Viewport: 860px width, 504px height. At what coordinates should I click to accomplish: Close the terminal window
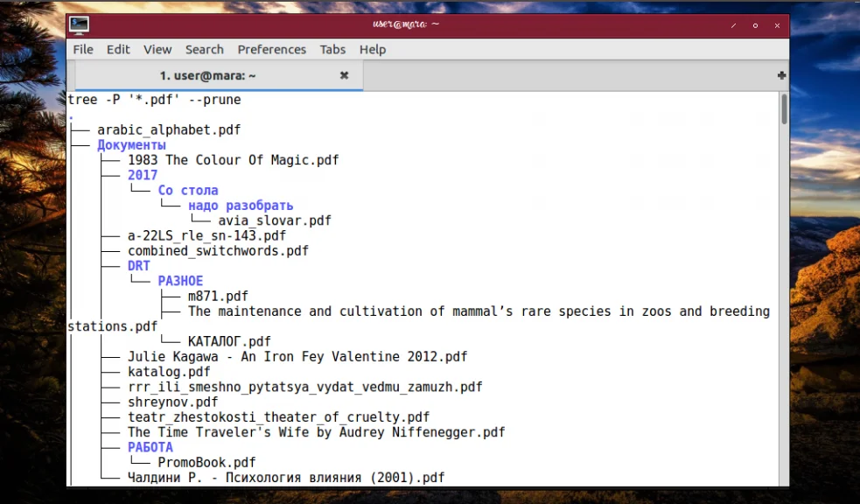click(x=777, y=25)
